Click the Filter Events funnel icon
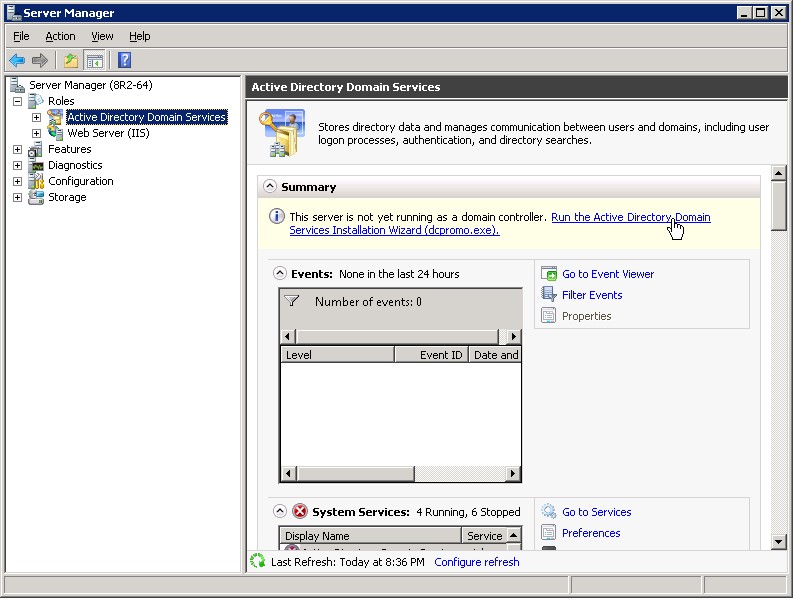This screenshot has width=793, height=598. (549, 295)
